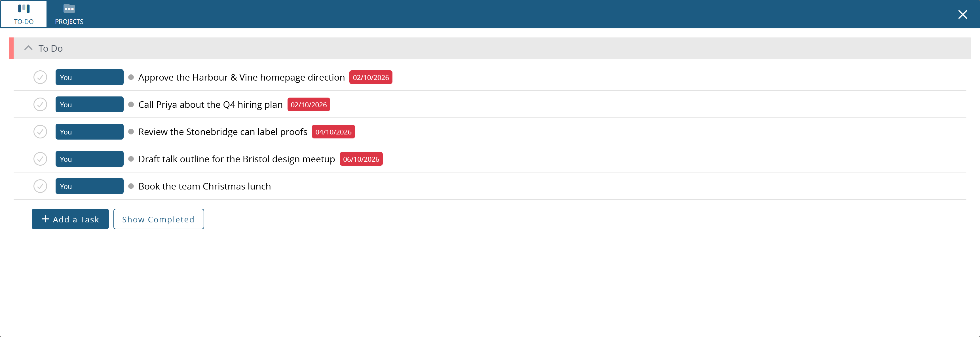This screenshot has width=980, height=337.
Task: Select text Call Priya about the Q4 hiring plan
Action: click(210, 104)
